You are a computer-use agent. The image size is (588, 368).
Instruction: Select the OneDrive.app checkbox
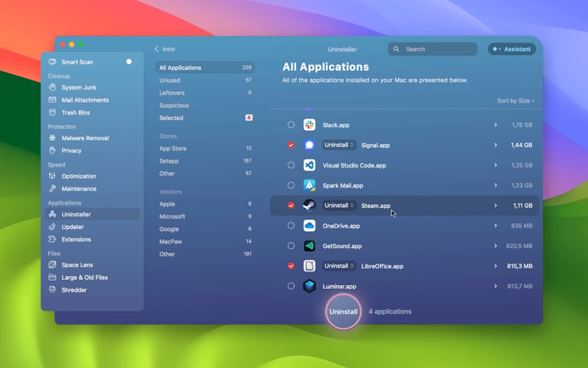click(x=291, y=225)
